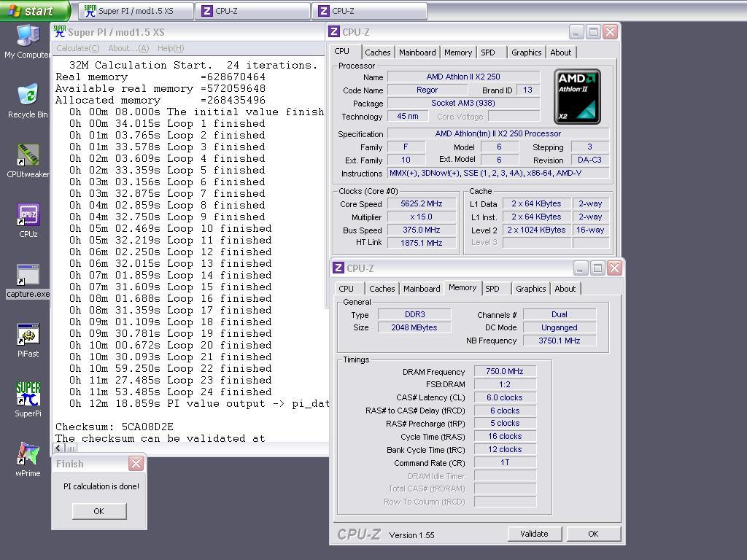747x560 pixels.
Task: Select About tab in upper CPU-Z window
Action: (x=561, y=52)
